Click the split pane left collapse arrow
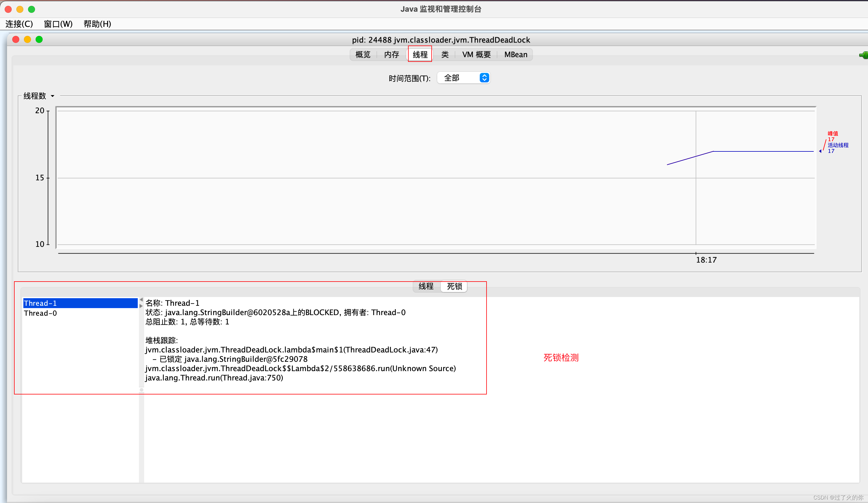868x503 pixels. click(141, 300)
